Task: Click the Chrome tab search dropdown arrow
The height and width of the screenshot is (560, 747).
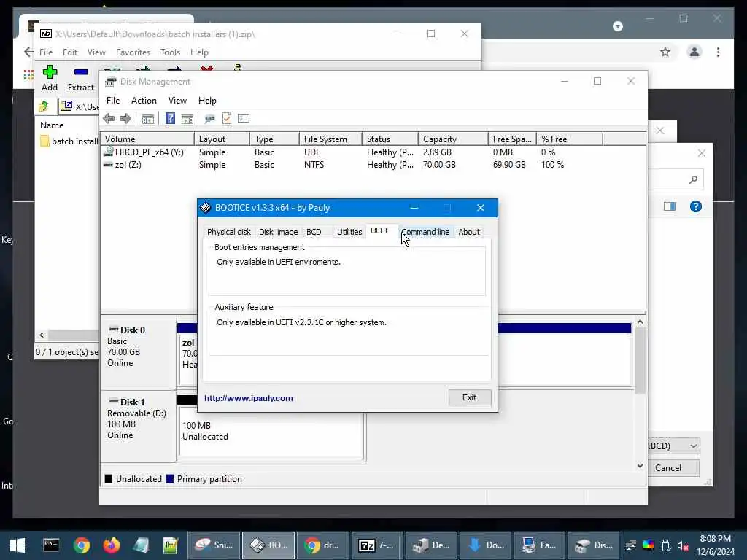Action: pyautogui.click(x=617, y=26)
